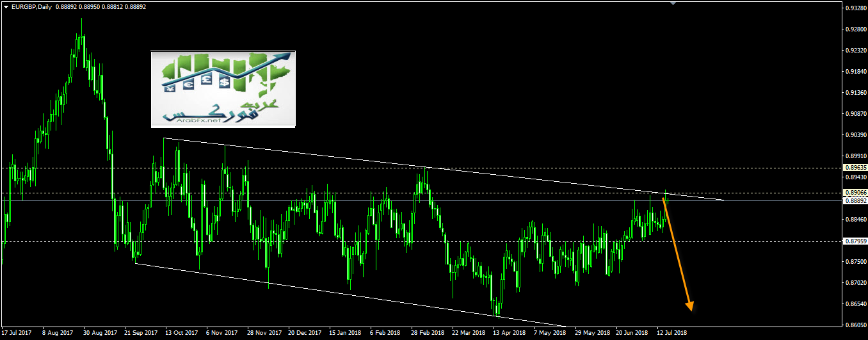868x340 pixels.
Task: Click the 0.86050 price axis label
Action: (856, 325)
